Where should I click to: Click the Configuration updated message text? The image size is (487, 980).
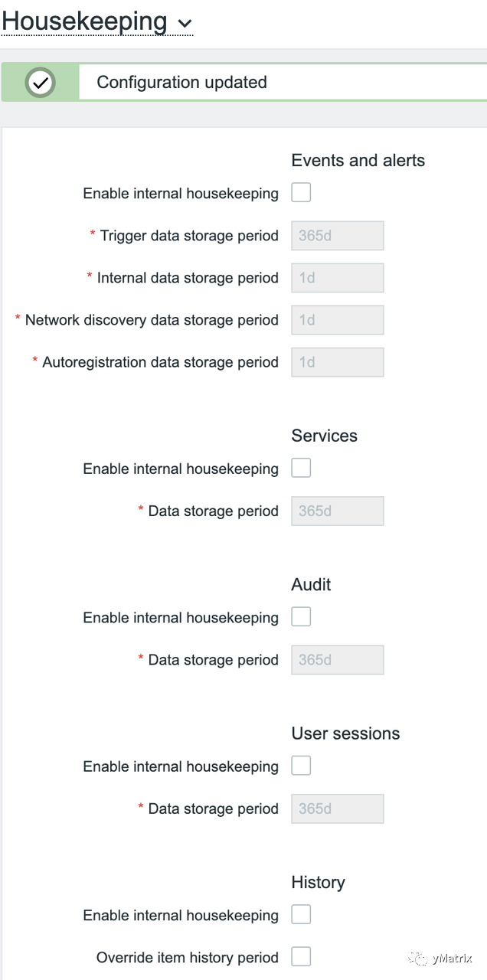pyautogui.click(x=181, y=83)
